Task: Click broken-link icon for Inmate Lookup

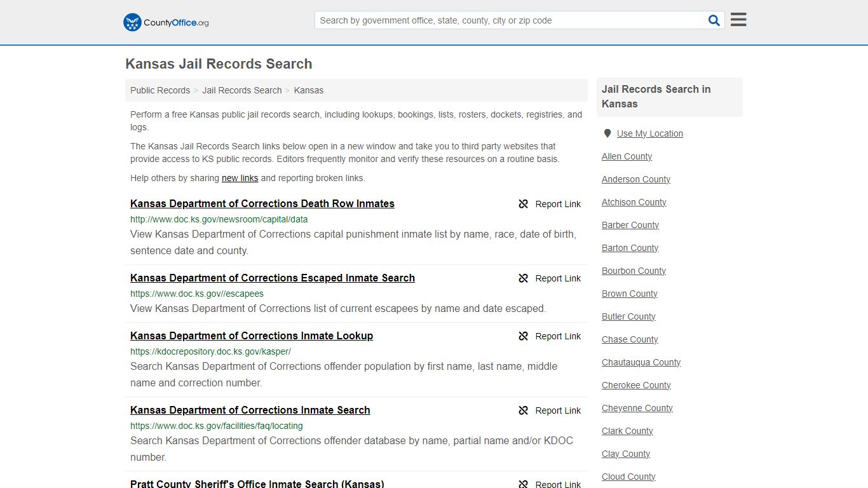Action: (x=524, y=336)
